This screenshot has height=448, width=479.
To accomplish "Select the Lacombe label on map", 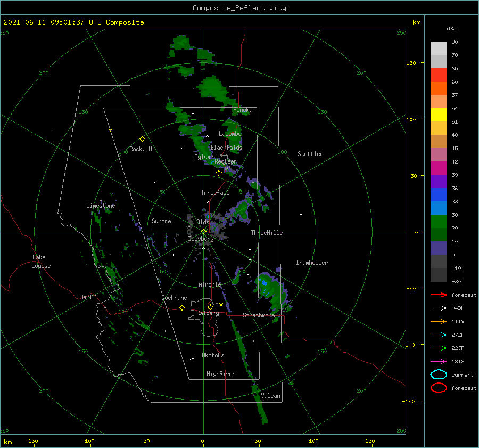I will pyautogui.click(x=230, y=134).
